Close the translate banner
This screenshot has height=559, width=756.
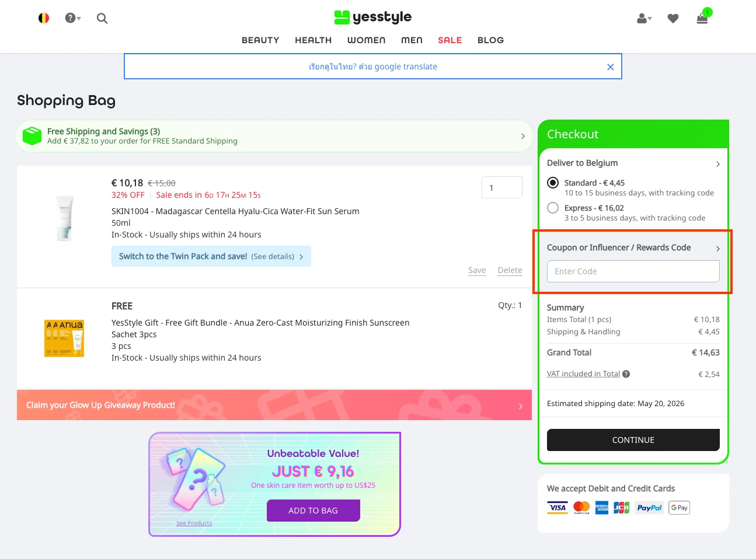(611, 67)
